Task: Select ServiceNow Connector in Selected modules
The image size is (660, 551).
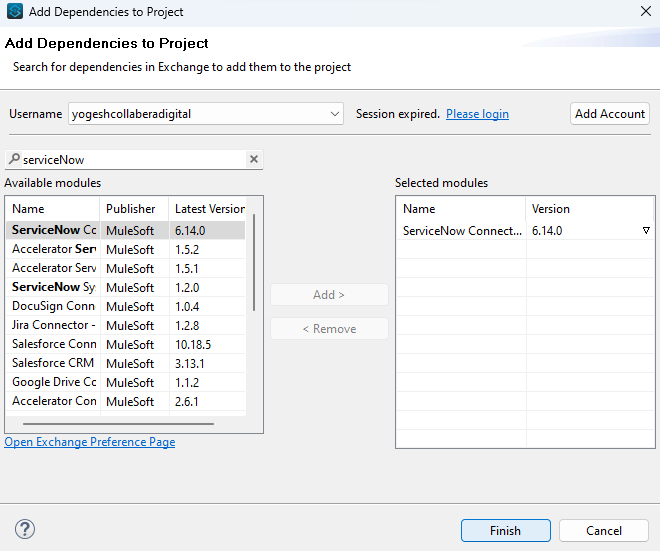Action: 461,231
